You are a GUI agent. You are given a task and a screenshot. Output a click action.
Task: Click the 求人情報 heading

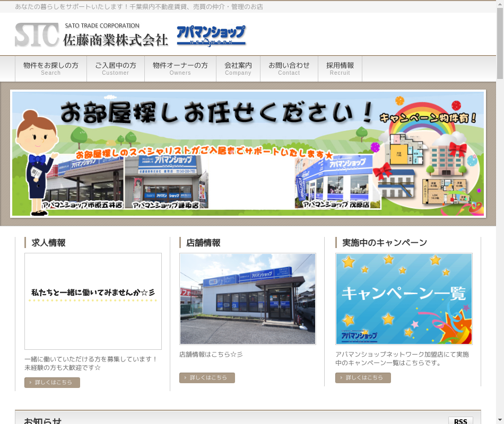click(48, 243)
